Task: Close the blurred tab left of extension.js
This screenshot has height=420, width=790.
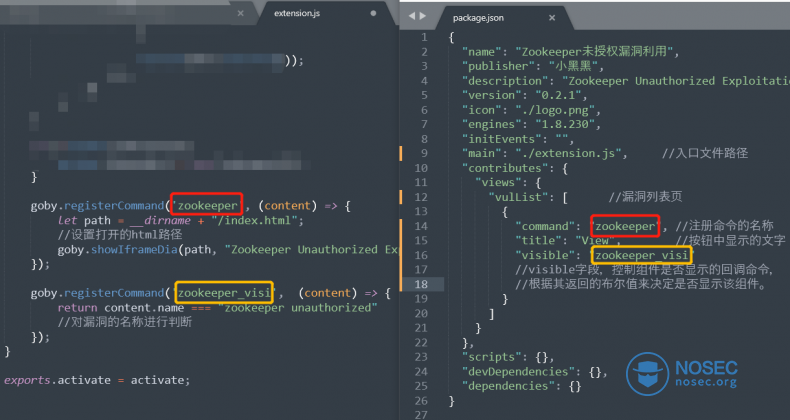Action: click(240, 13)
